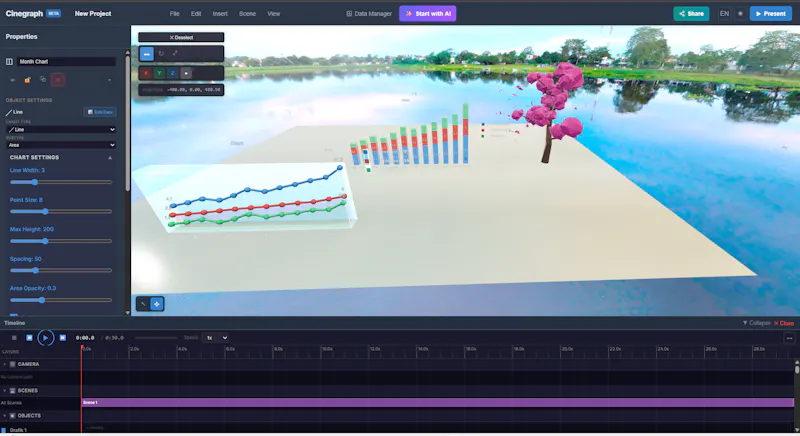Click the timeline zoom slider
This screenshot has width=800, height=436.
pos(156,338)
